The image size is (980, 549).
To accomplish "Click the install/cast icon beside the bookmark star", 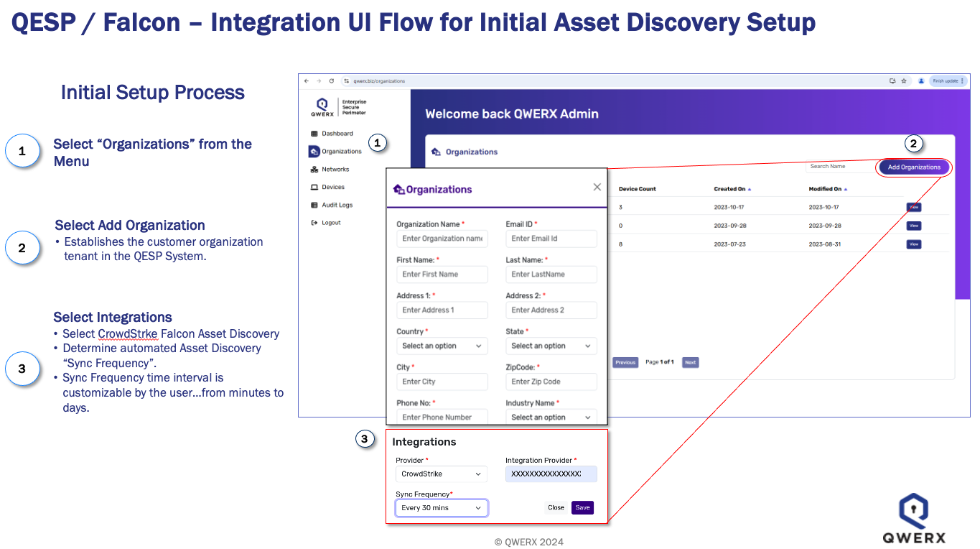I will tap(892, 81).
